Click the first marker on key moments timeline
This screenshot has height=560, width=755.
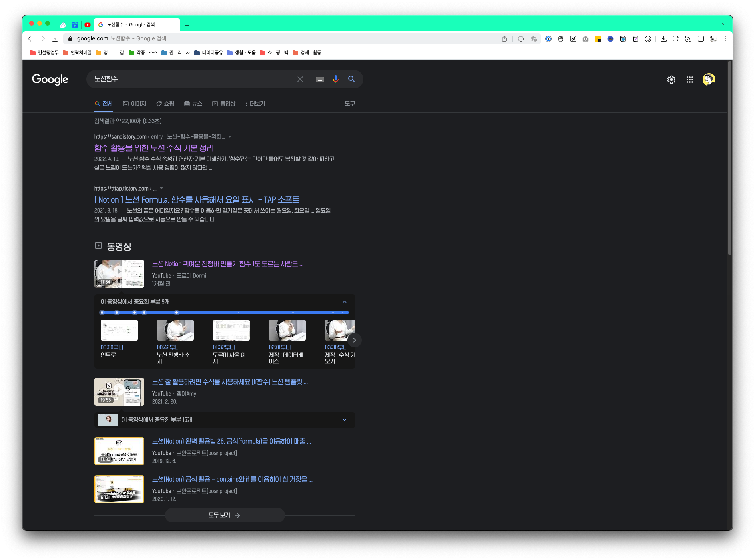tap(102, 313)
